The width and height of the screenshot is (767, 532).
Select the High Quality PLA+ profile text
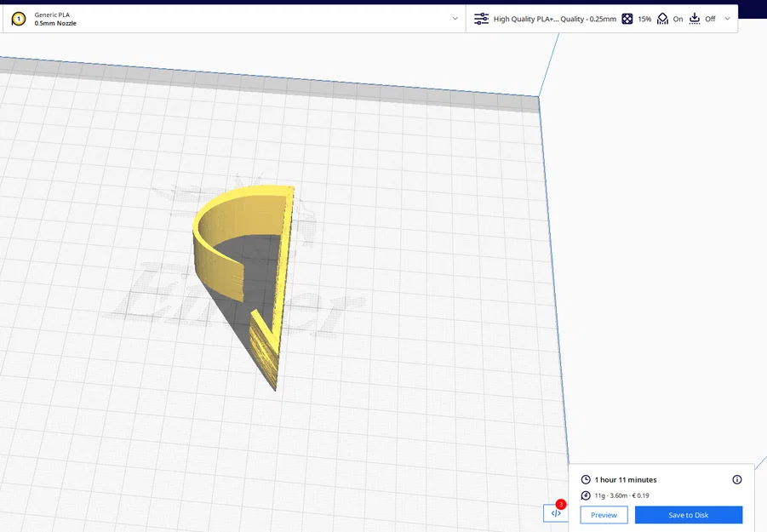555,19
